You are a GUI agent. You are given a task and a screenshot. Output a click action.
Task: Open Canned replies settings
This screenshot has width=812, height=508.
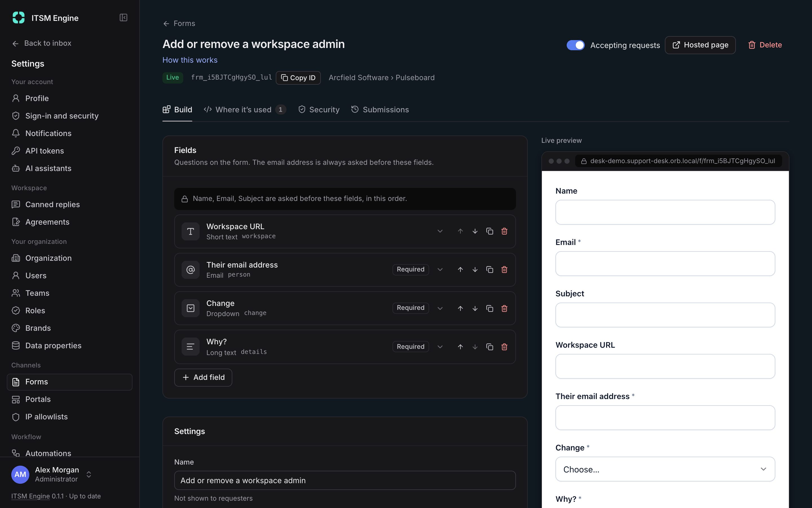[x=69, y=205]
